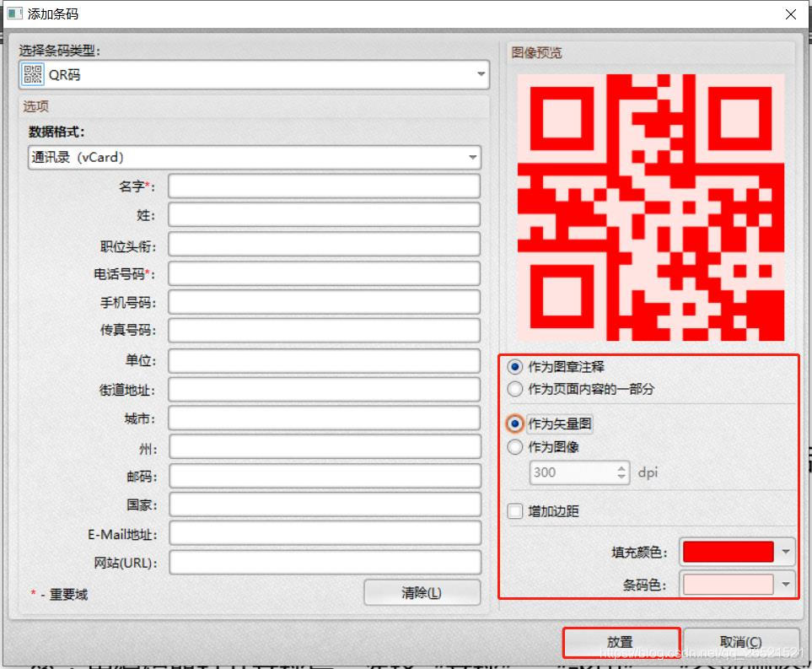Click the 国家 input field
The height and width of the screenshot is (669, 812).
point(325,504)
